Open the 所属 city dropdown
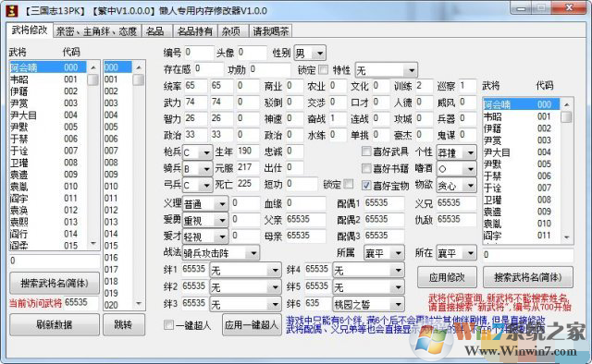 pyautogui.click(x=384, y=253)
